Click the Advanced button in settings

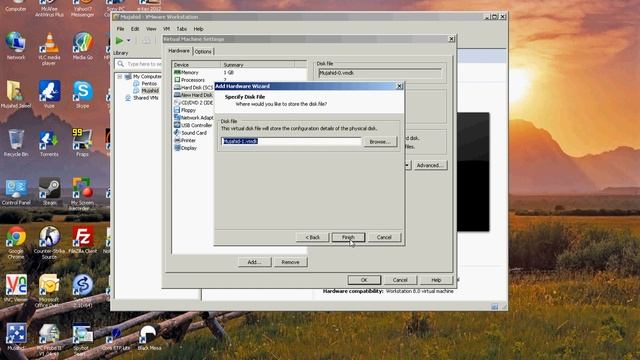pos(430,165)
